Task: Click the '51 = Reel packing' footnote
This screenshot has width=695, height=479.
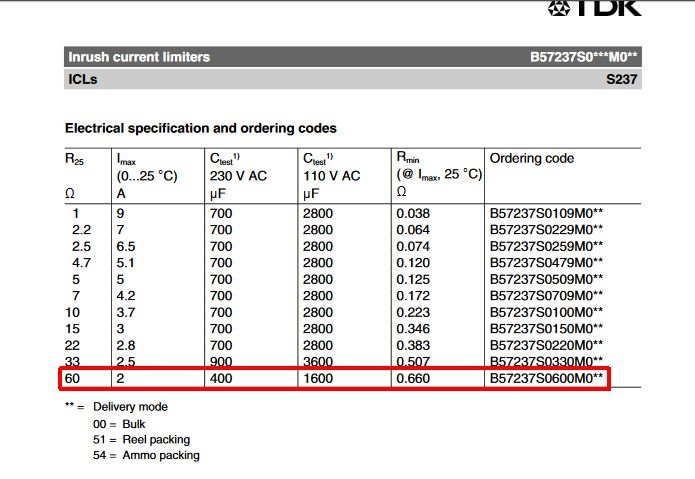Action: click(141, 439)
